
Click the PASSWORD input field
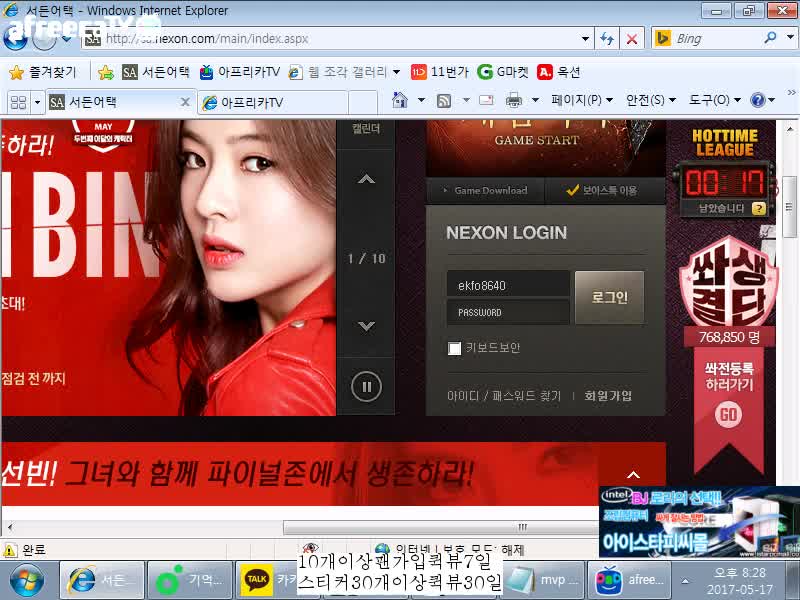[x=508, y=312]
